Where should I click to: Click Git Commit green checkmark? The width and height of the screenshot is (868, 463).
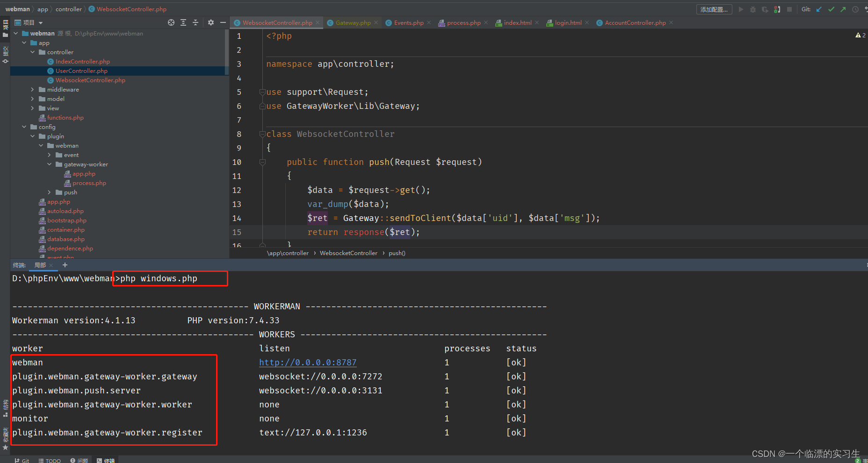point(831,9)
